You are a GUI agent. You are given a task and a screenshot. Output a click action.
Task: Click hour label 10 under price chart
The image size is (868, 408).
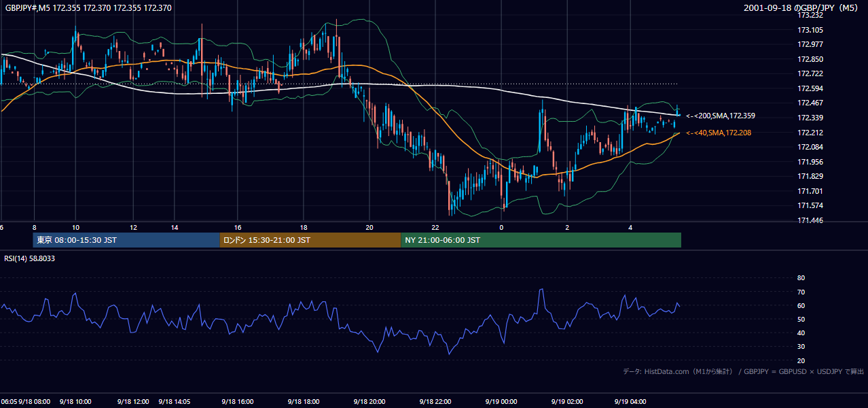(75, 228)
